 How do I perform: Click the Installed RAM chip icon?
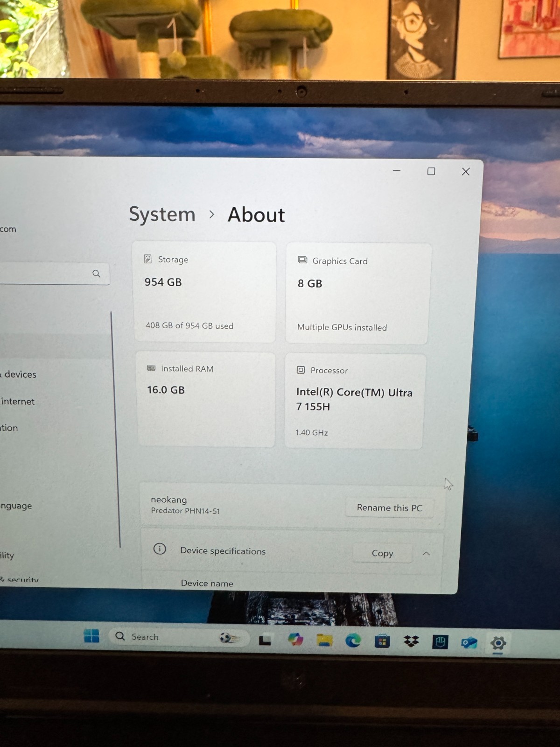(x=151, y=368)
